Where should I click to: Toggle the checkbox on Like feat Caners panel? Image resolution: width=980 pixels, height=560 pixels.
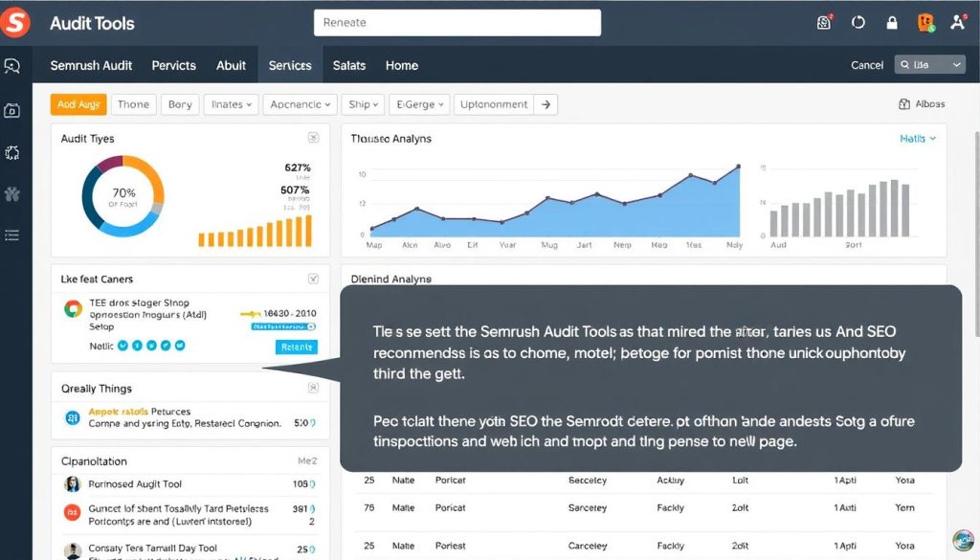pos(313,279)
